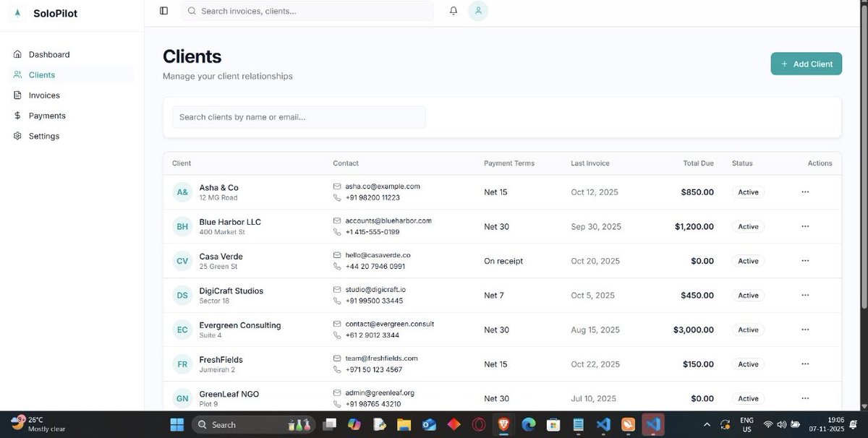The width and height of the screenshot is (868, 438).
Task: Click the $3,000.00 total due amount
Action: click(693, 330)
